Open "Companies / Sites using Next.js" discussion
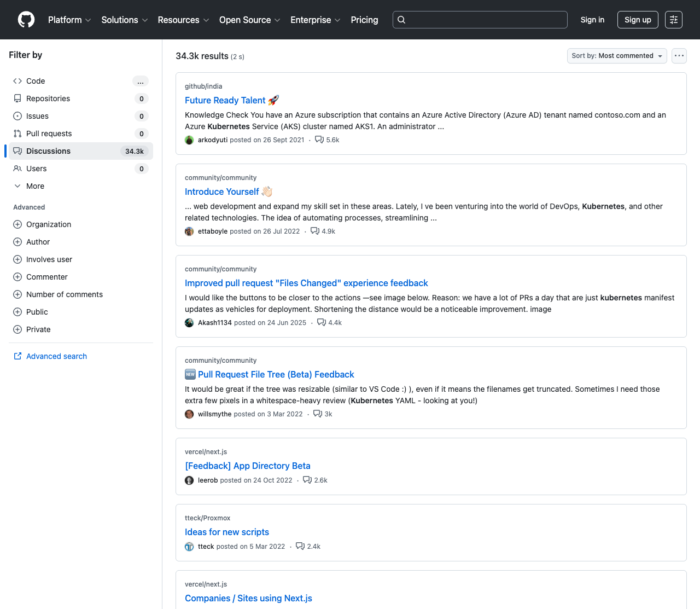 pos(248,598)
